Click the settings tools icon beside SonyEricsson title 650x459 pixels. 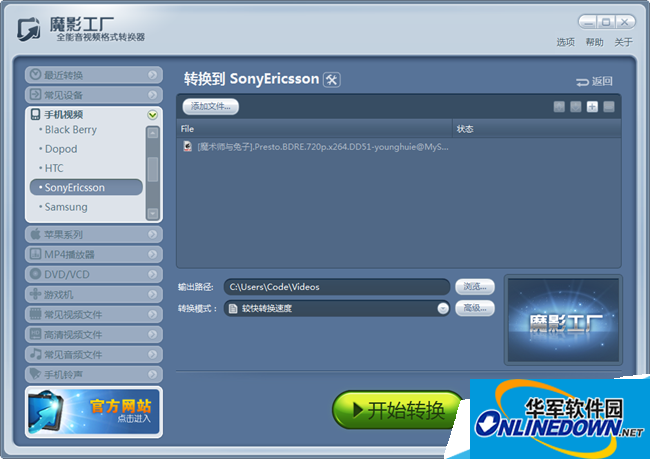click(x=333, y=79)
